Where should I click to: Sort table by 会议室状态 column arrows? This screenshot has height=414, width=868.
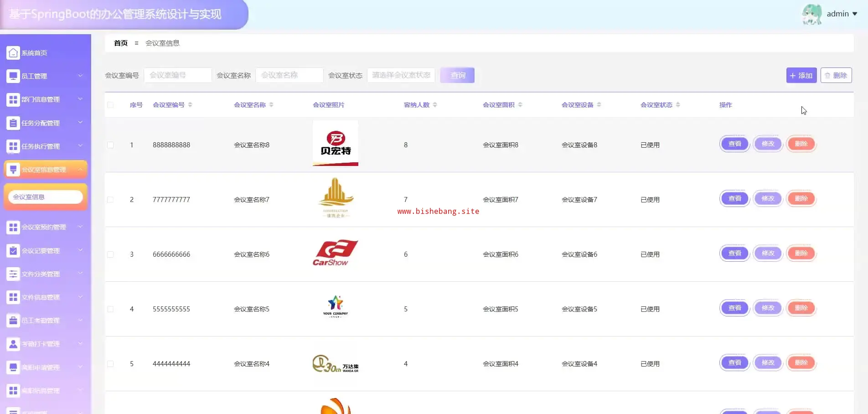678,105
